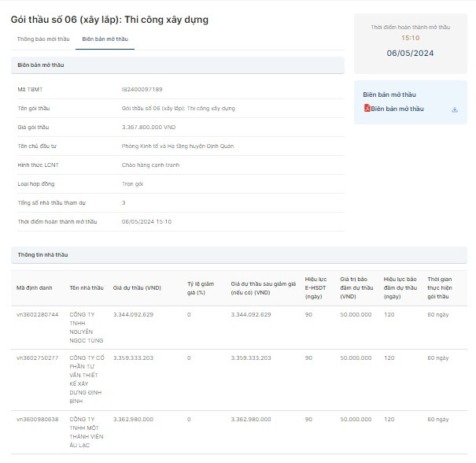Download the Biên bản mở thầu file
The width and height of the screenshot is (476, 463).
(455, 109)
